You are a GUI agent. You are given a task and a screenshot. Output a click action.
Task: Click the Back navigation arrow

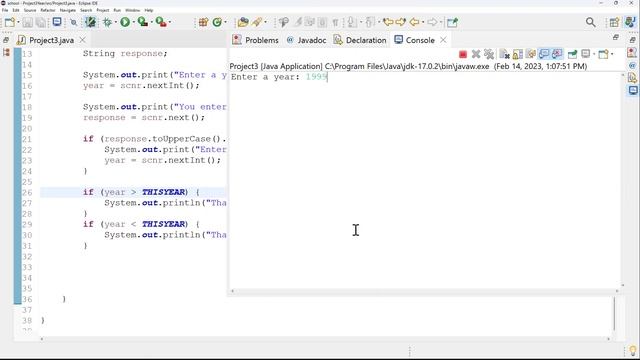pyautogui.click(x=414, y=22)
